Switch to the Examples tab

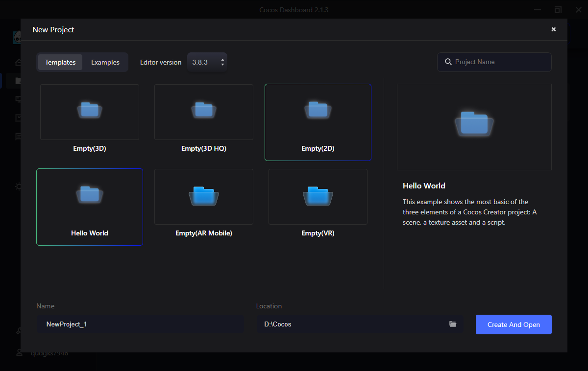[x=105, y=62]
